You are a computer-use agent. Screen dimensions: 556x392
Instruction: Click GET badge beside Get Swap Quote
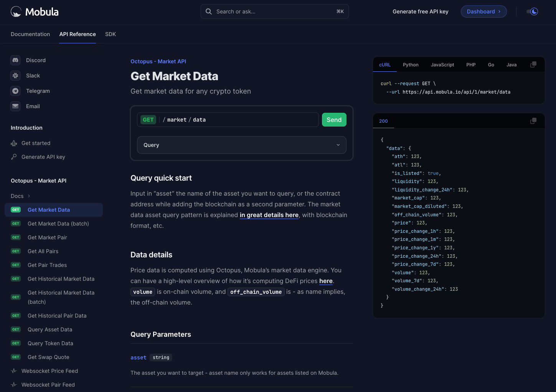[x=16, y=357]
